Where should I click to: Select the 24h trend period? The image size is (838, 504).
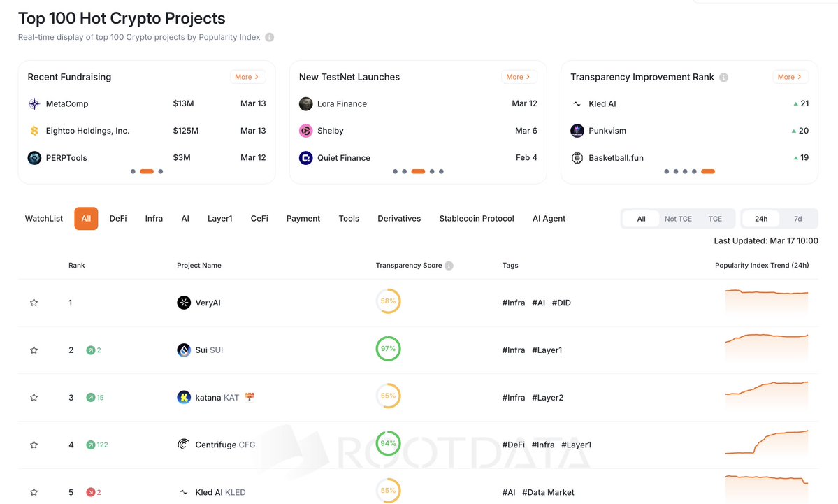tap(761, 219)
